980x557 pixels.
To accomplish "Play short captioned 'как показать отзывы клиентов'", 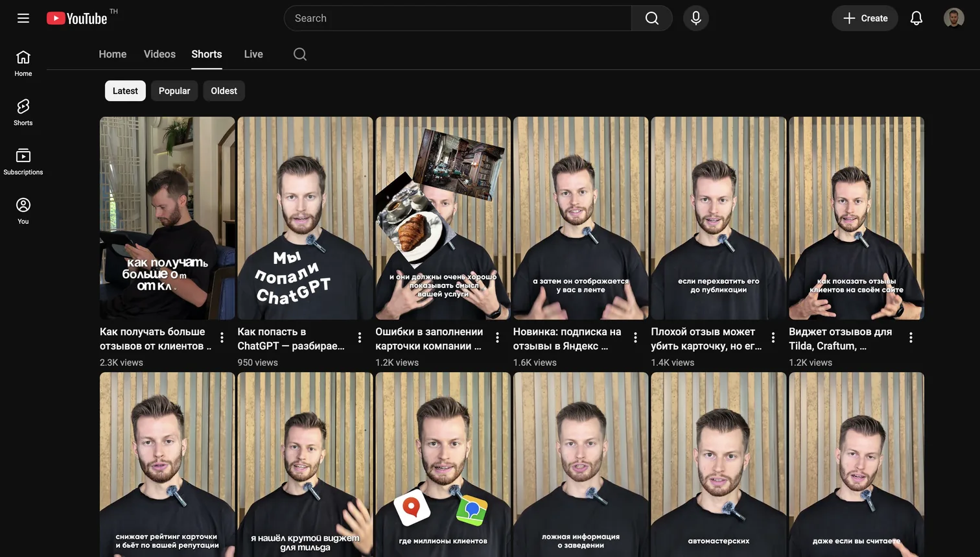I will coord(856,218).
